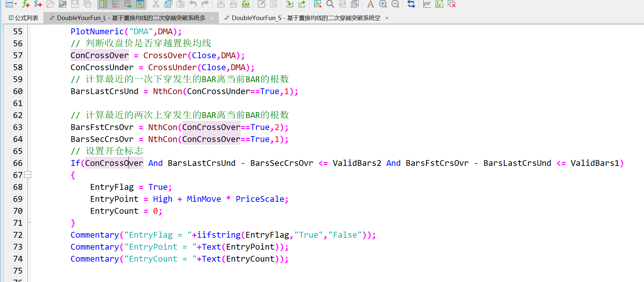Open font settings with the A icon
The width and height of the screenshot is (644, 282).
point(370,4)
